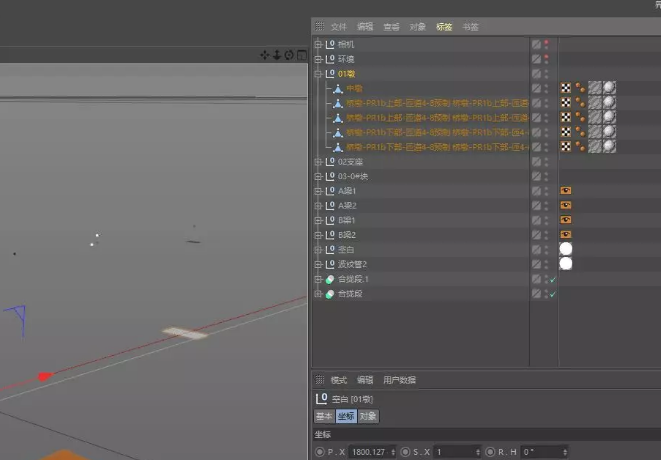The image size is (661, 460).
Task: Select the white material tag on 空白
Action: click(566, 249)
